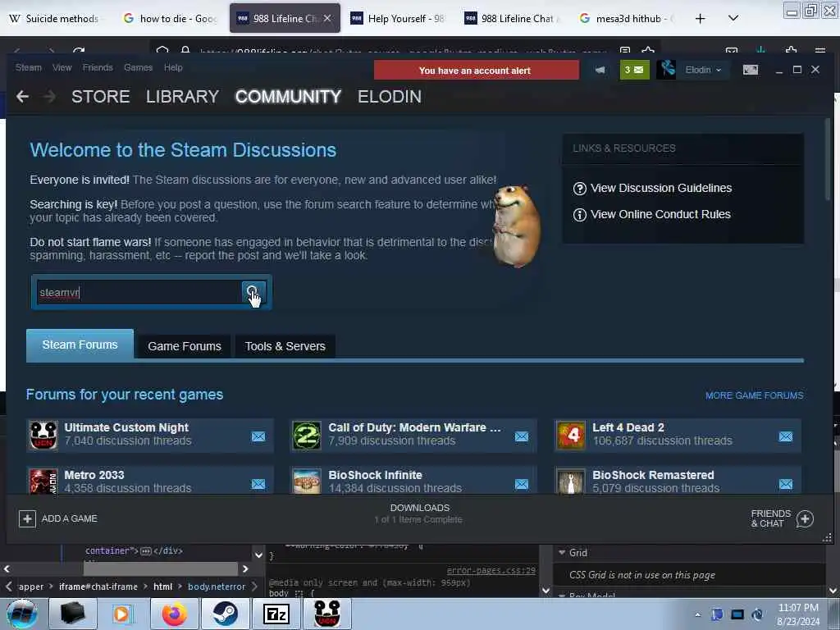Image resolution: width=840 pixels, height=630 pixels.
Task: Click the devtools breadcrumb left chevron
Action: 8,587
